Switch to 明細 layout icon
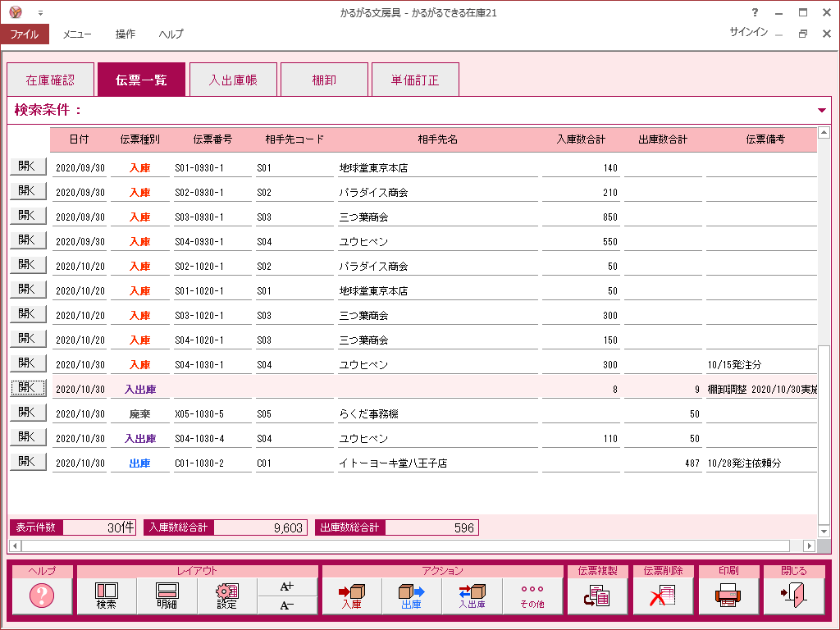 coord(167,596)
